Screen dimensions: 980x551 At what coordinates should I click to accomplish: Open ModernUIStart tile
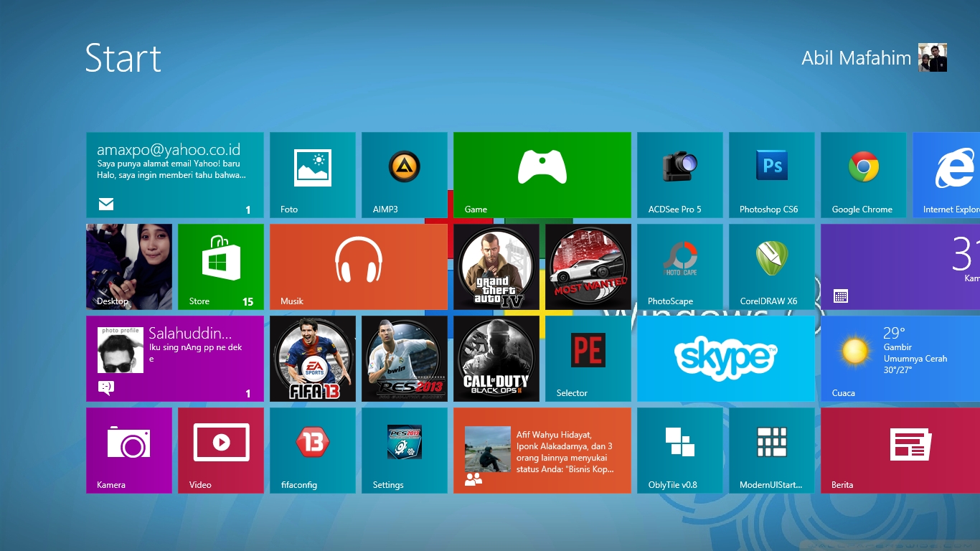pos(772,451)
